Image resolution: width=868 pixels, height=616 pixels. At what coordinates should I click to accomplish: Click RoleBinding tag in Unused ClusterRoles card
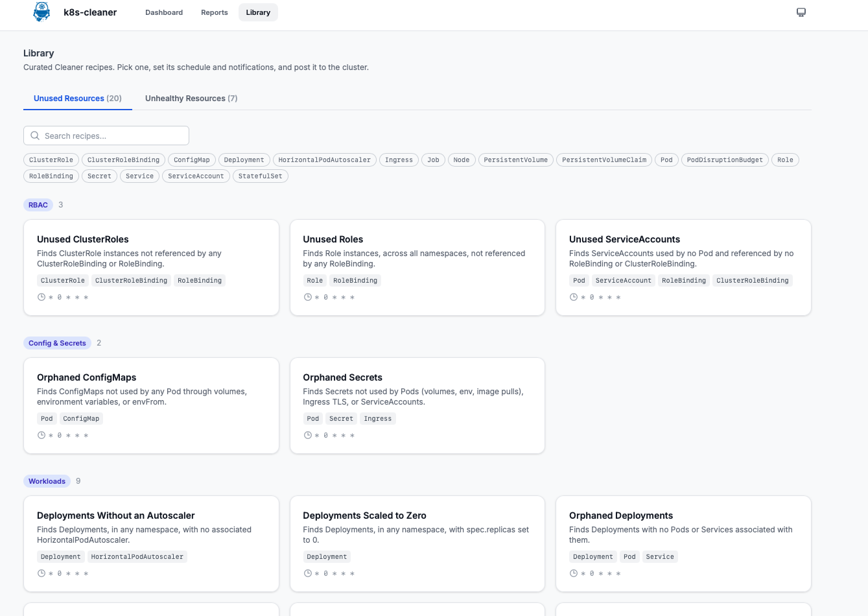click(x=200, y=281)
